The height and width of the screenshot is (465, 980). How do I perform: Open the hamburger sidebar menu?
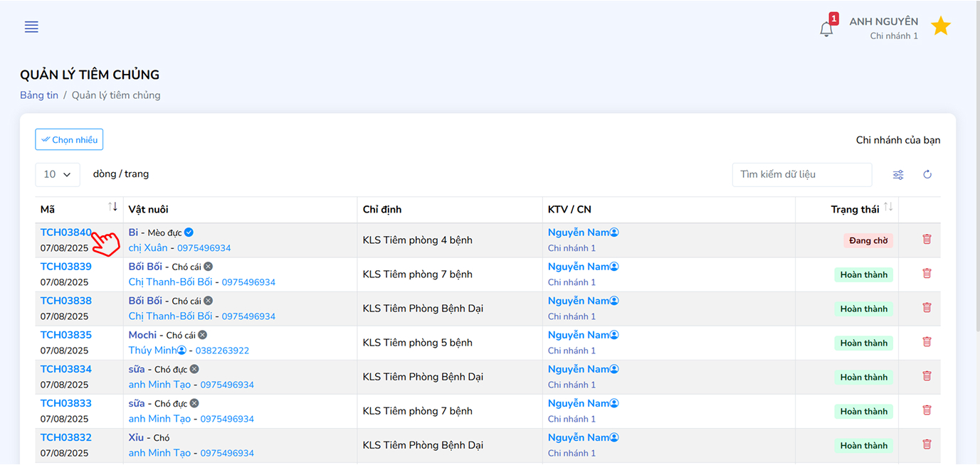(x=31, y=27)
